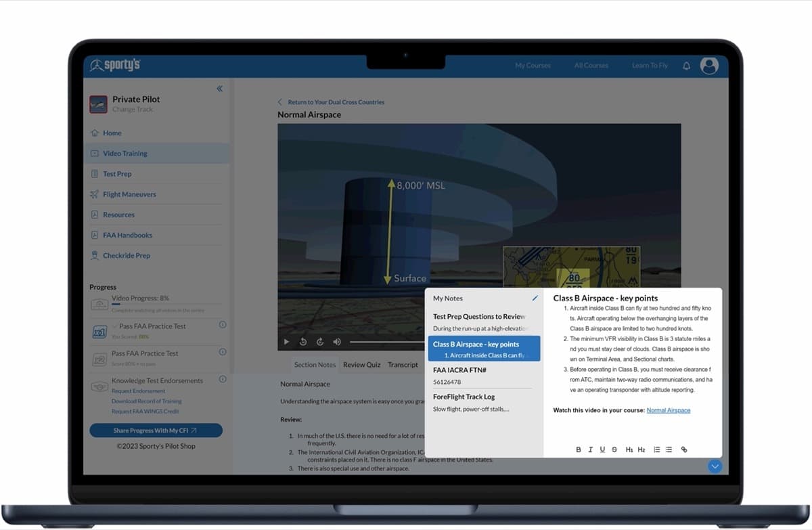Image resolution: width=812 pixels, height=530 pixels.
Task: Switch to Review Quiz tab
Action: (361, 364)
